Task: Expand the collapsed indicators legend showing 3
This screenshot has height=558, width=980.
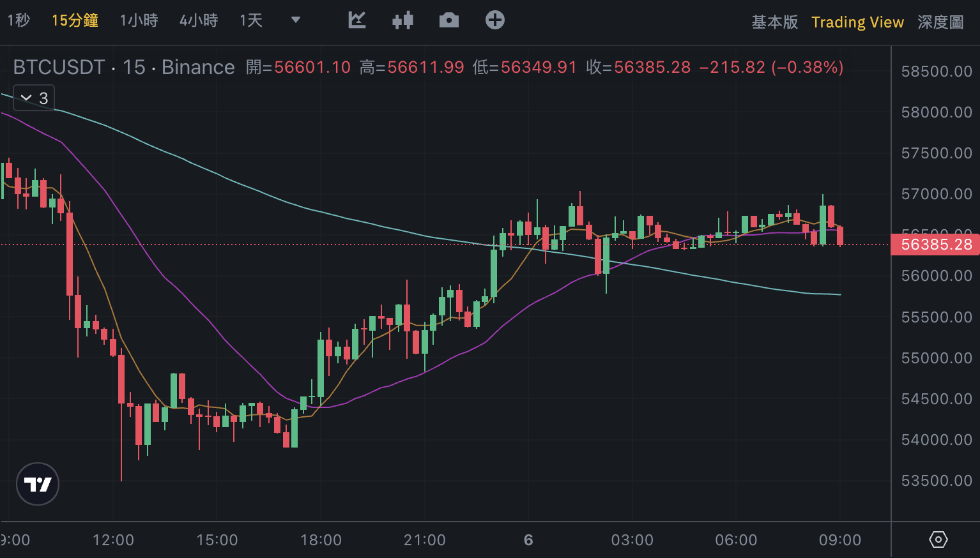Action: pyautogui.click(x=34, y=98)
